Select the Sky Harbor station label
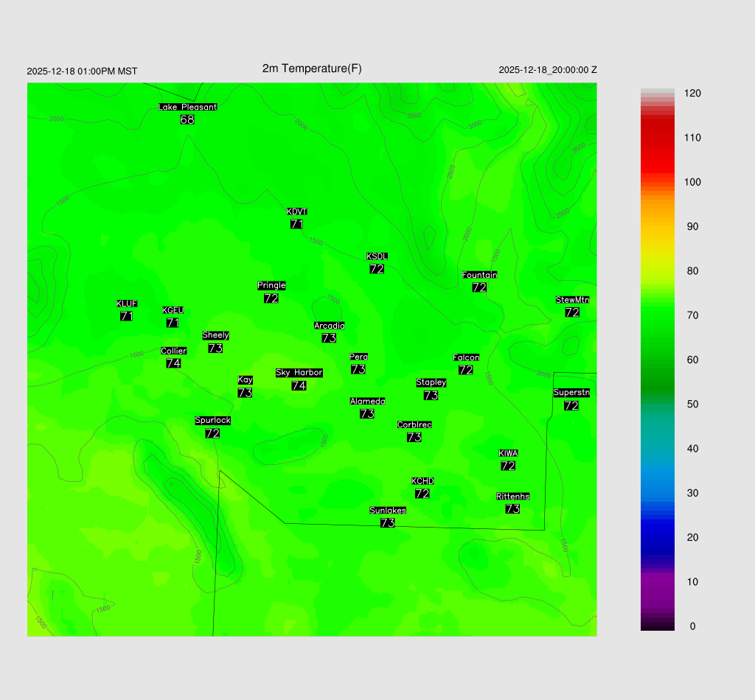 299,373
